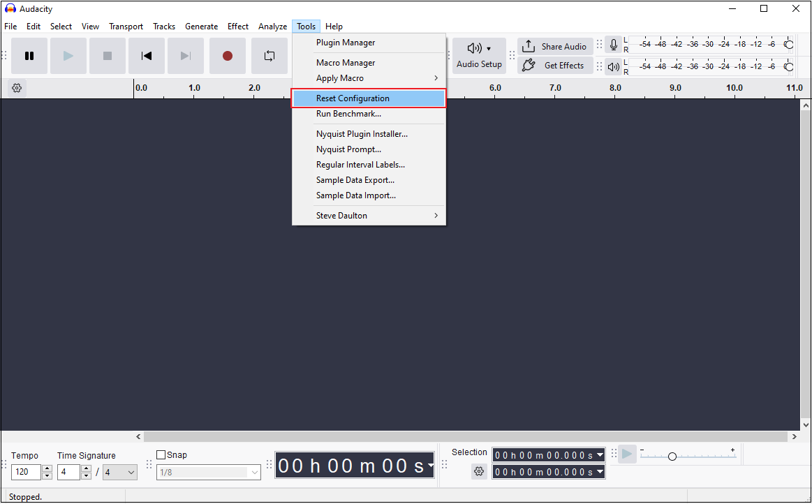This screenshot has height=504, width=812.
Task: Enable Loop playback
Action: pyautogui.click(x=270, y=56)
